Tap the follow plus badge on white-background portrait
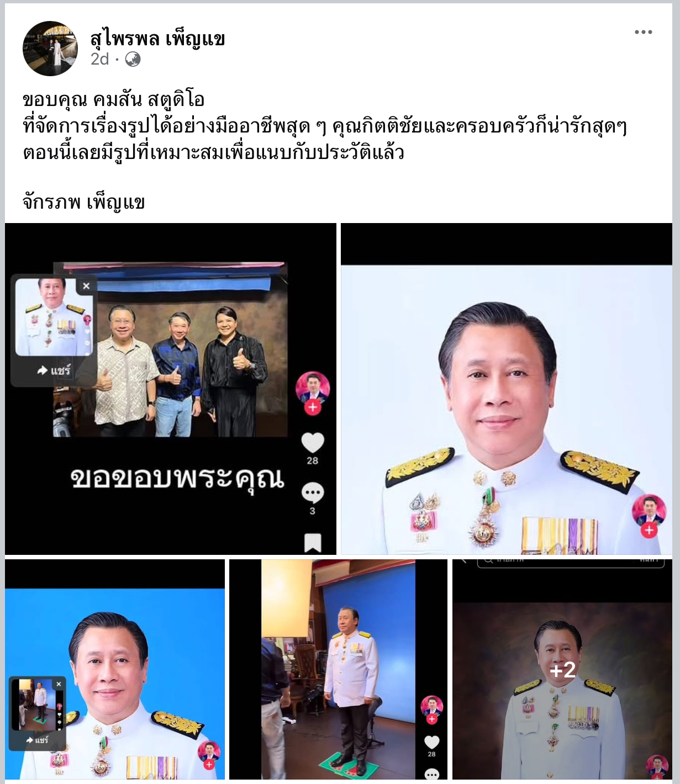680x784 pixels. point(649,530)
